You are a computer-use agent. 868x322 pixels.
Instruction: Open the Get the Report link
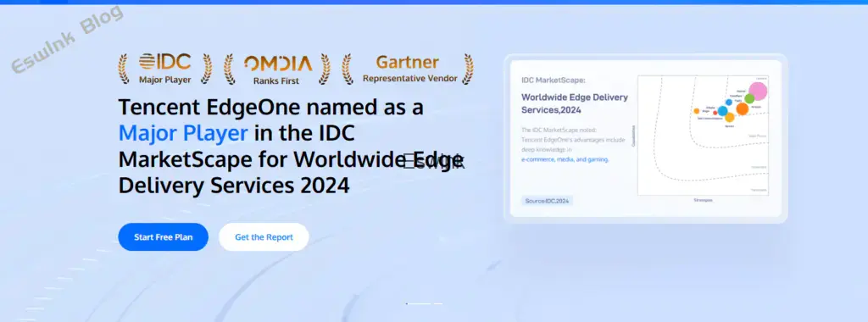264,236
